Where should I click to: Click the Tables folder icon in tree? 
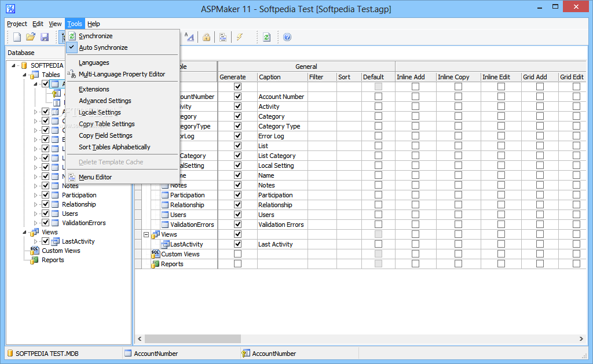35,75
